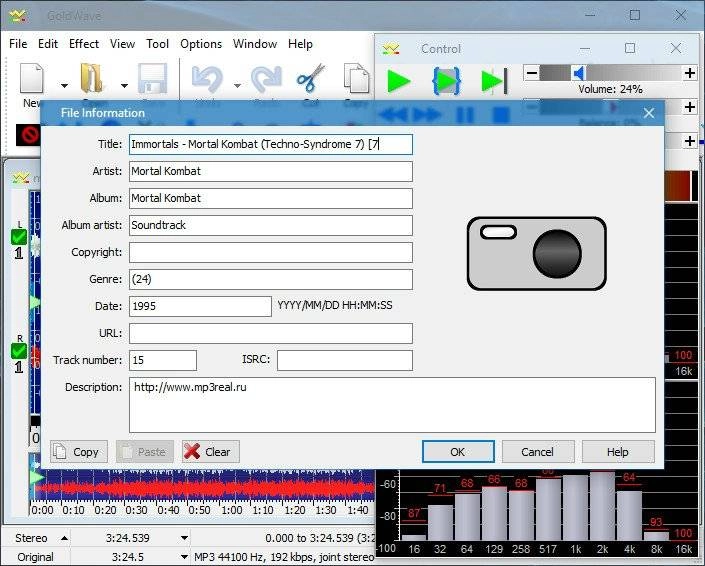Click the Open folder icon in toolbar
Screen dimensions: 705x566
click(91, 79)
